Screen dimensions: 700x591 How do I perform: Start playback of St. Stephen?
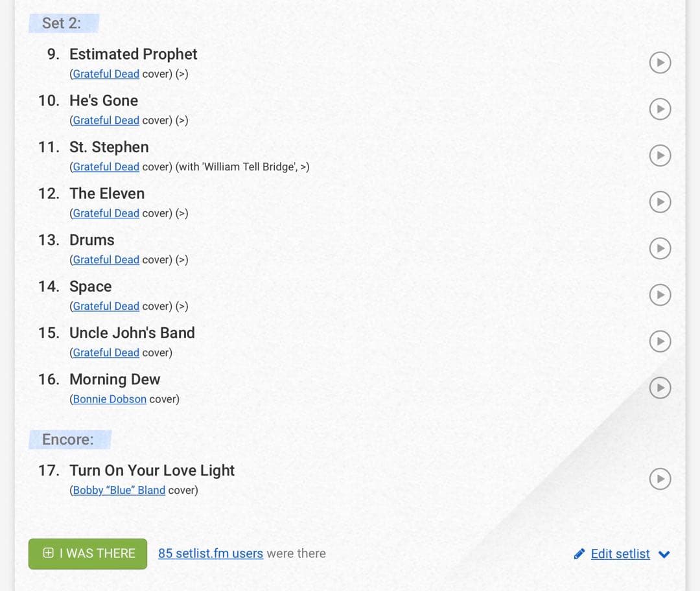(660, 156)
